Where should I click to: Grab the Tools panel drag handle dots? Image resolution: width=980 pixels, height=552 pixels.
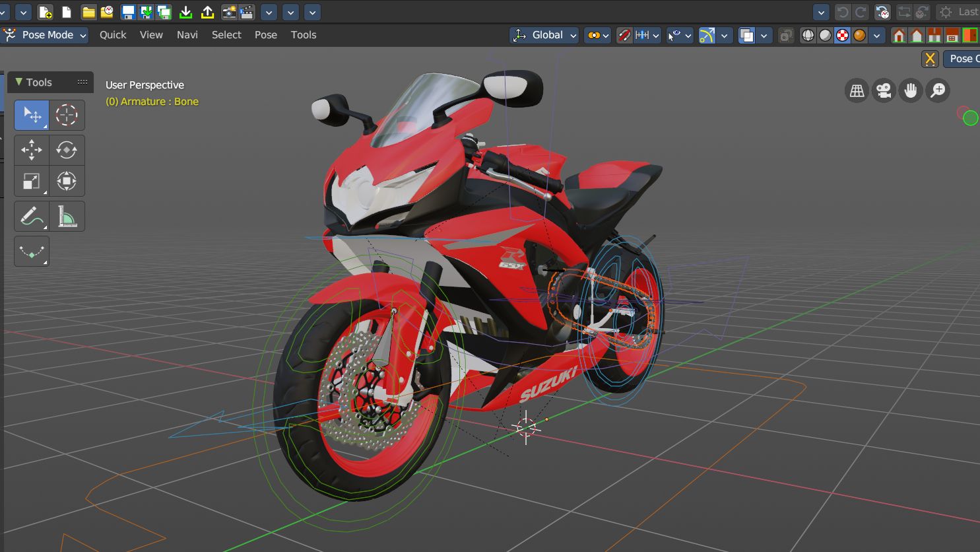coord(82,82)
